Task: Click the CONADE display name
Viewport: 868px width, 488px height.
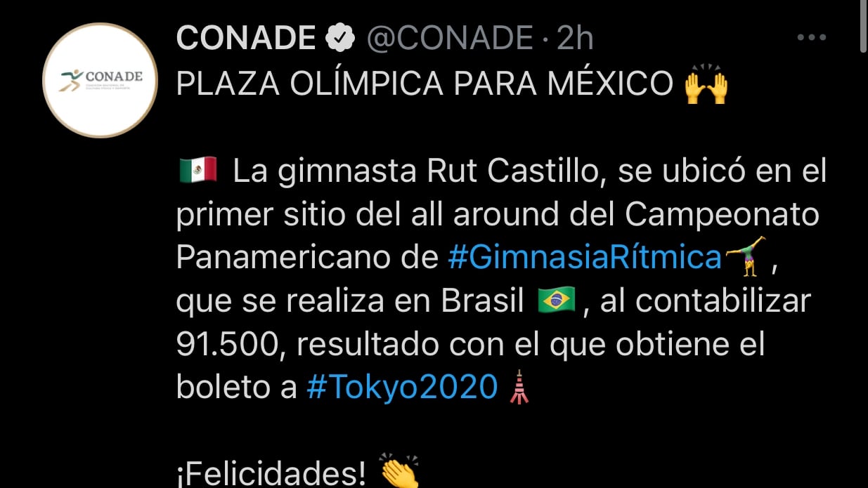Action: pyautogui.click(x=246, y=38)
